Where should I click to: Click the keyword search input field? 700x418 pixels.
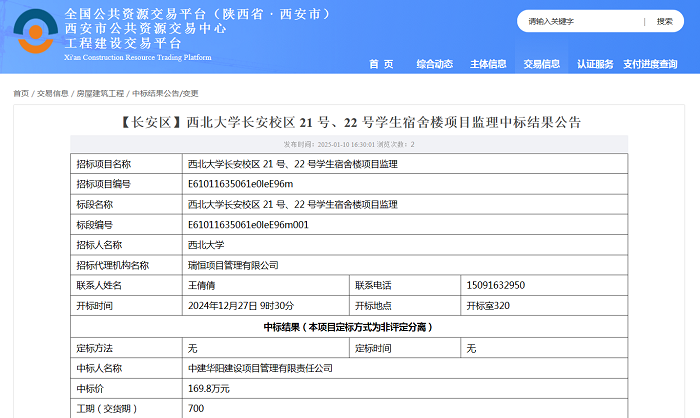[580, 21]
